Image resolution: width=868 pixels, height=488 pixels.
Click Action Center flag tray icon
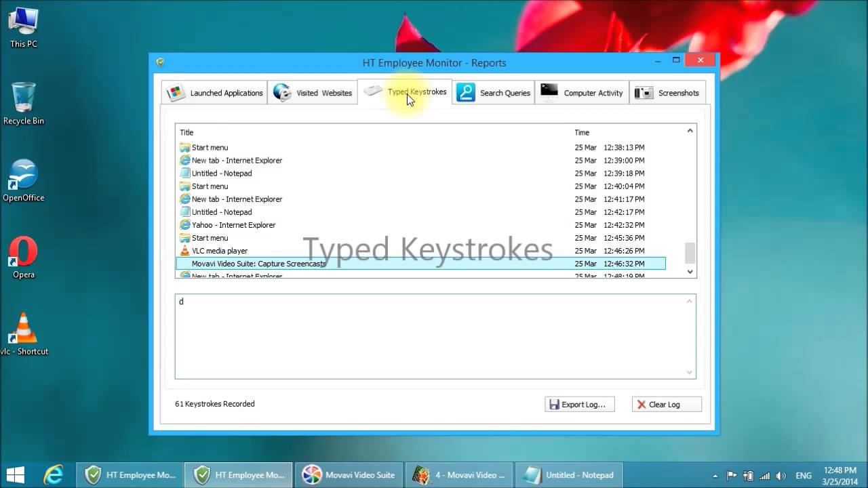point(732,476)
